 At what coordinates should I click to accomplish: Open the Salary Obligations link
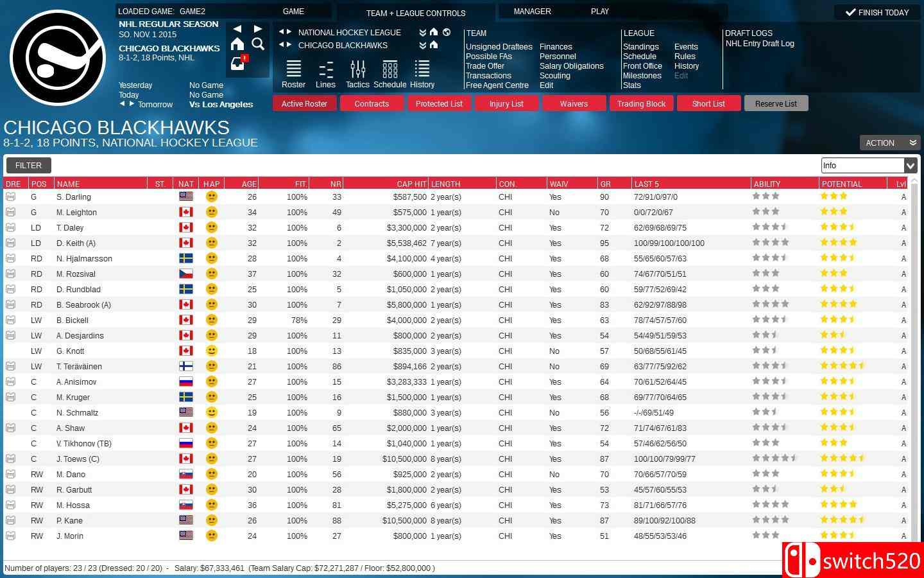571,66
